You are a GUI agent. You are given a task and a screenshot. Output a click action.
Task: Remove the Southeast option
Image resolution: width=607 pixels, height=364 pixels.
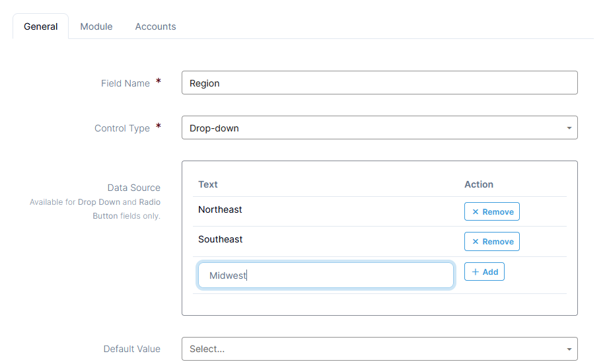click(x=492, y=242)
